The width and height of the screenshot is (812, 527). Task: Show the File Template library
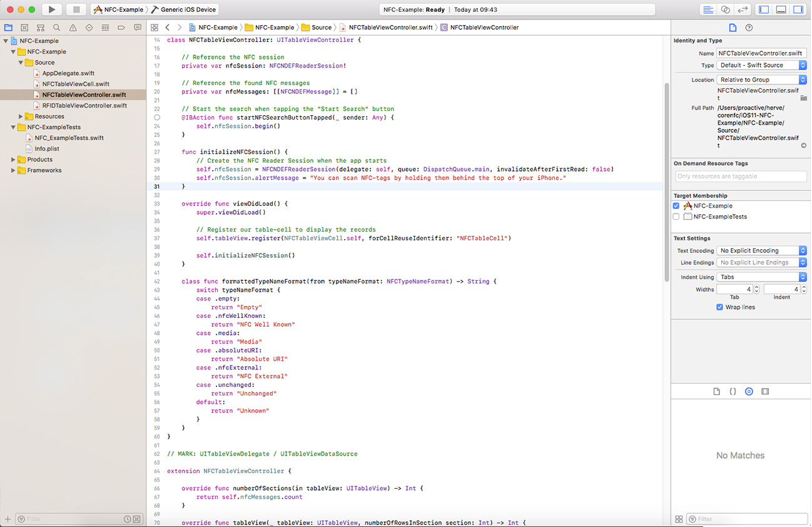[717, 391]
